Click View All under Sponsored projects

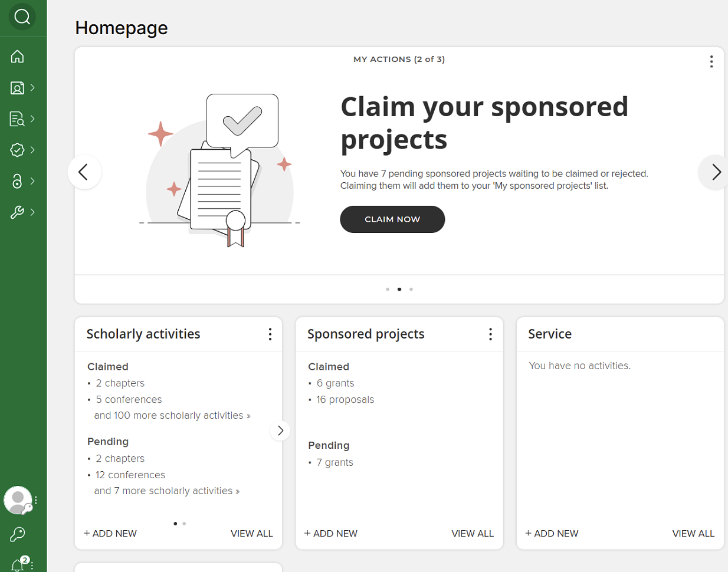coord(473,534)
